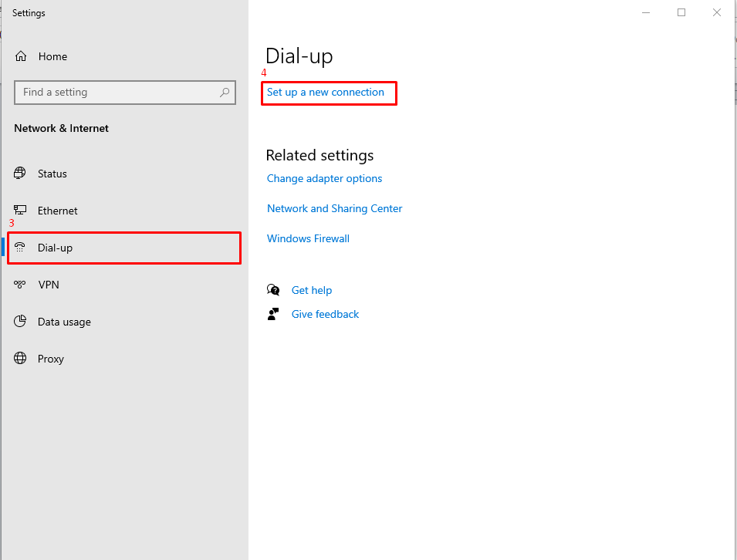The height and width of the screenshot is (560, 737).
Task: Open Network and Sharing Center link
Action: 334,208
